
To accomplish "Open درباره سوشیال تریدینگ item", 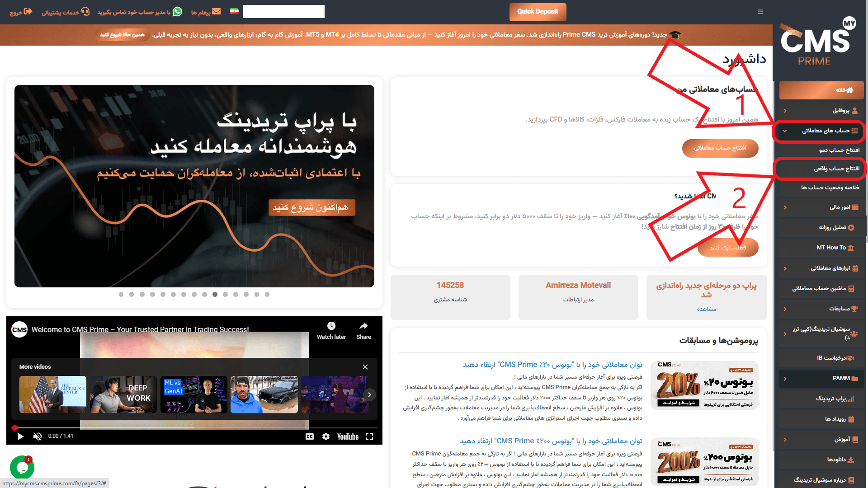I will [x=821, y=480].
